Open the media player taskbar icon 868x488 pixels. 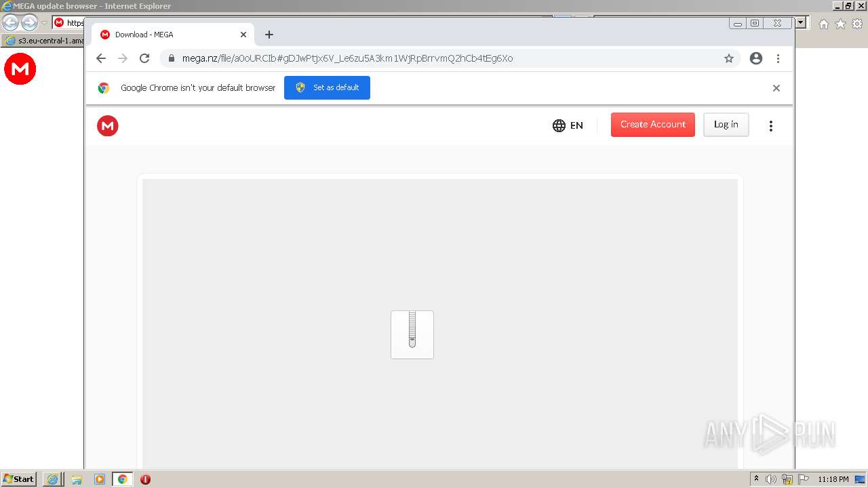tap(100, 479)
